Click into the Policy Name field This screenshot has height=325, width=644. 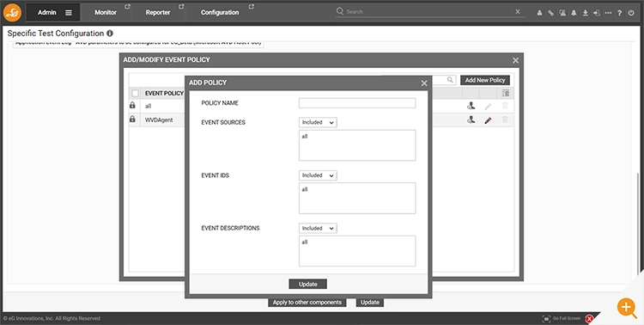coord(357,103)
